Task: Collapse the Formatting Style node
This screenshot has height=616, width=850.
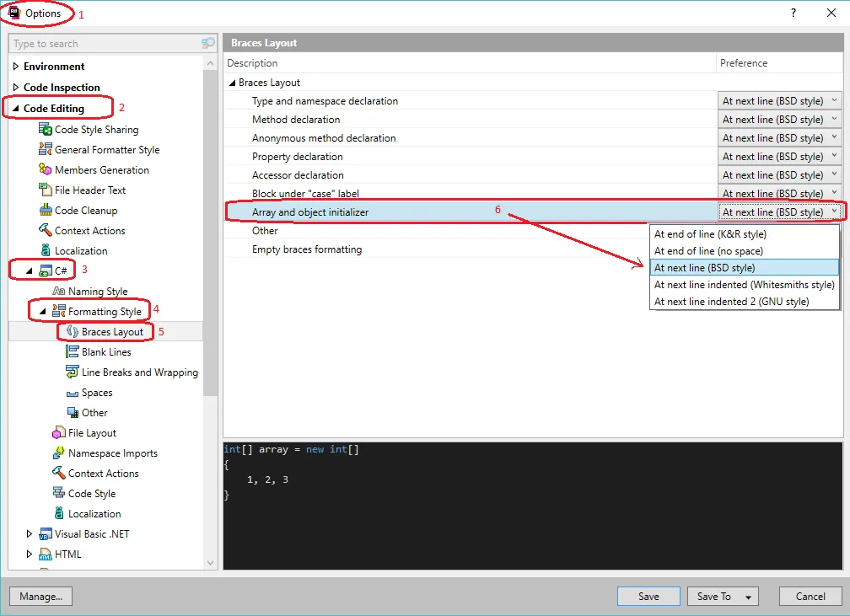Action: pyautogui.click(x=43, y=312)
